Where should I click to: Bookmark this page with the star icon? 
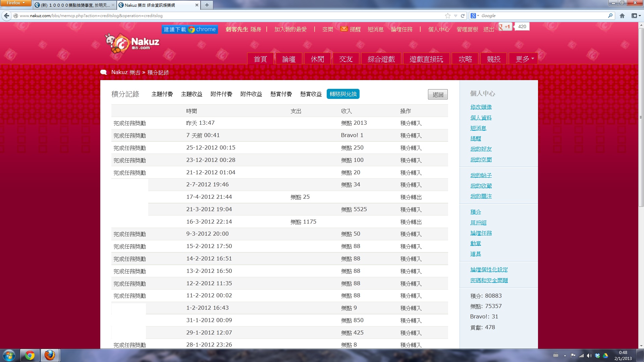point(447,16)
